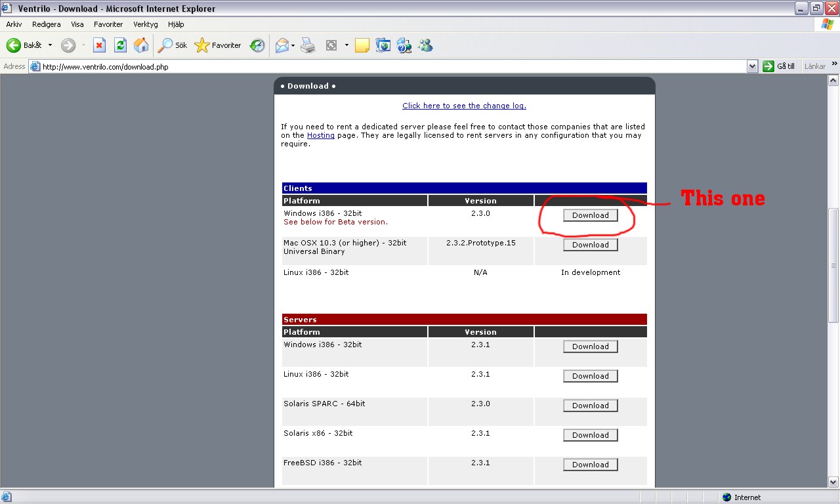840x504 pixels.
Task: Click the address bar URL field
Action: point(394,66)
